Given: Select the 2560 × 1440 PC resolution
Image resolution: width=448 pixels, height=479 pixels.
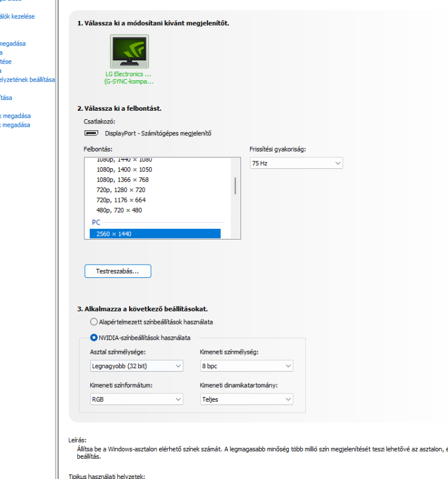Looking at the screenshot, I should [155, 234].
